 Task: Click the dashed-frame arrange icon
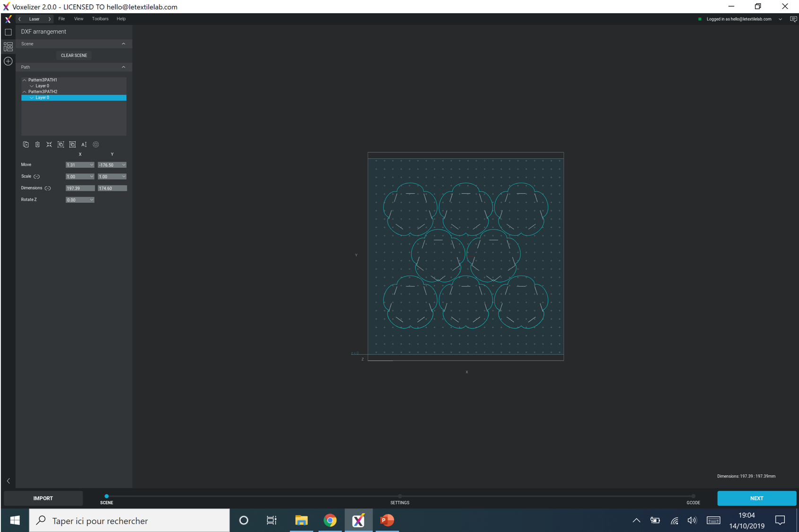pyautogui.click(x=61, y=145)
